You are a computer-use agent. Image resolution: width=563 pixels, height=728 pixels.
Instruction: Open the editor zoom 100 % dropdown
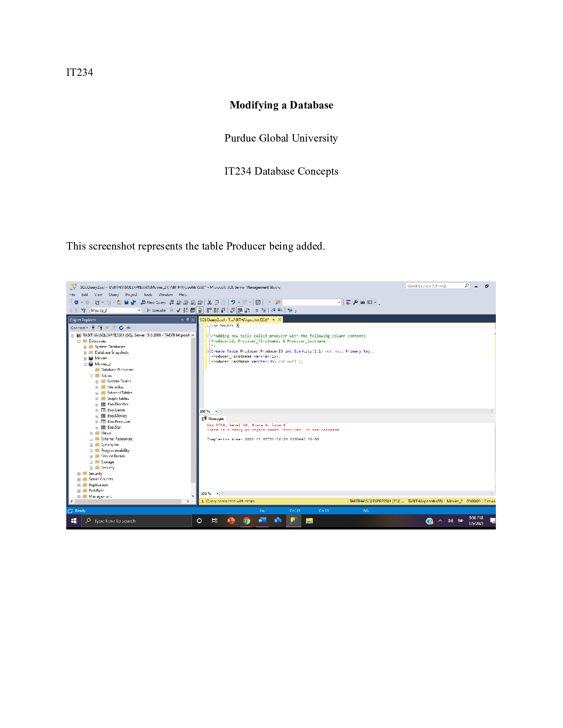(217, 411)
